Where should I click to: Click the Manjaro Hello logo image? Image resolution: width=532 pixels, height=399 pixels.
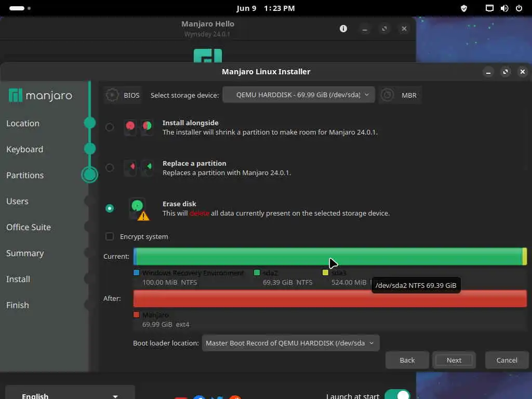(208, 56)
